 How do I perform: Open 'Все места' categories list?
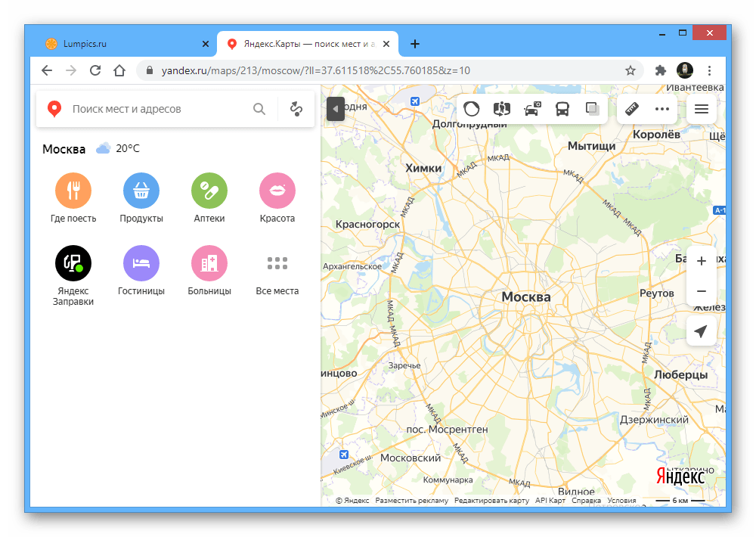coord(277,263)
